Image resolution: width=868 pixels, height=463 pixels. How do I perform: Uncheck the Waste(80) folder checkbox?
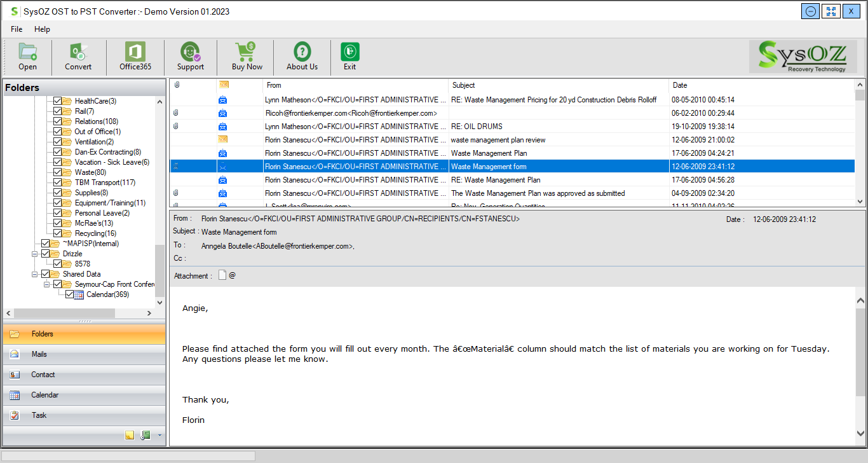[58, 172]
